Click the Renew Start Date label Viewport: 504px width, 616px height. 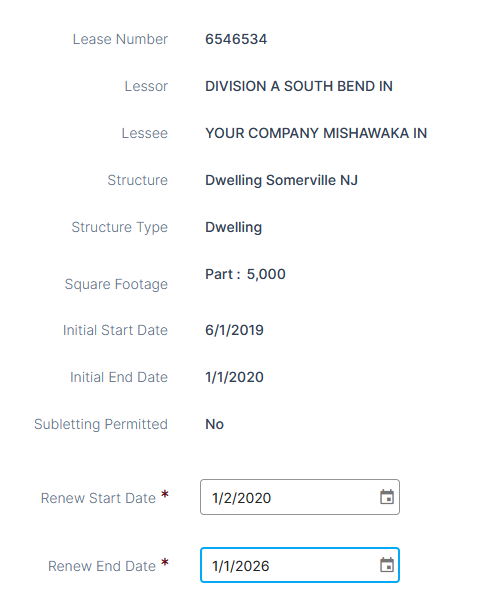[98, 498]
